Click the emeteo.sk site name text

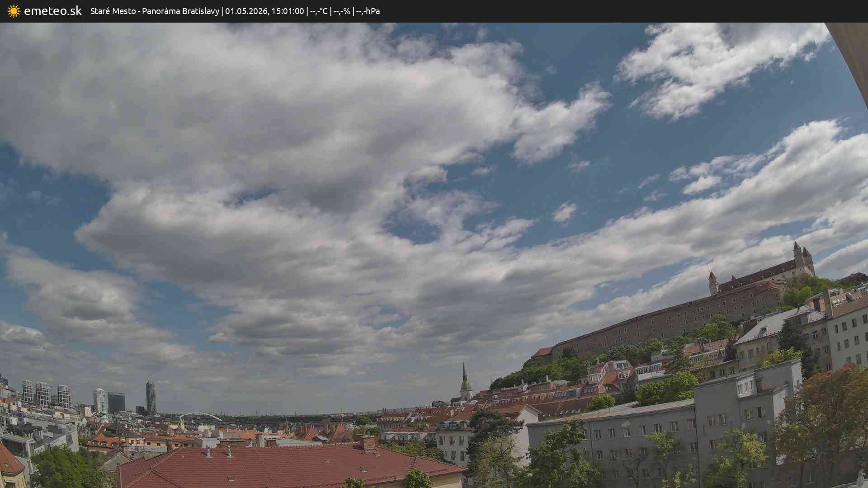click(x=53, y=11)
